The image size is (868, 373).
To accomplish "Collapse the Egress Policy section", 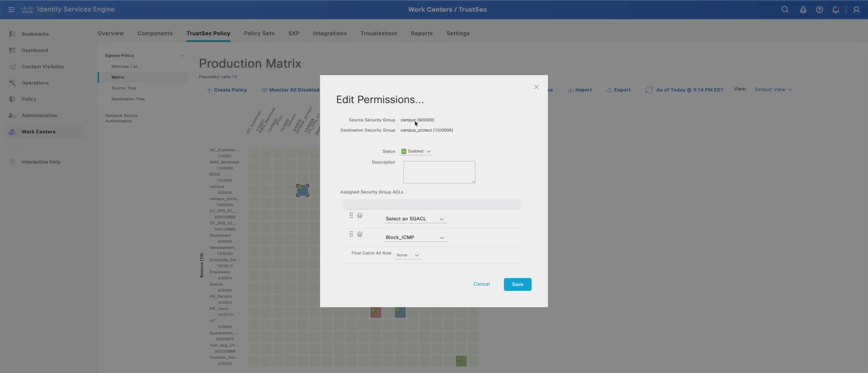I will pyautogui.click(x=182, y=56).
